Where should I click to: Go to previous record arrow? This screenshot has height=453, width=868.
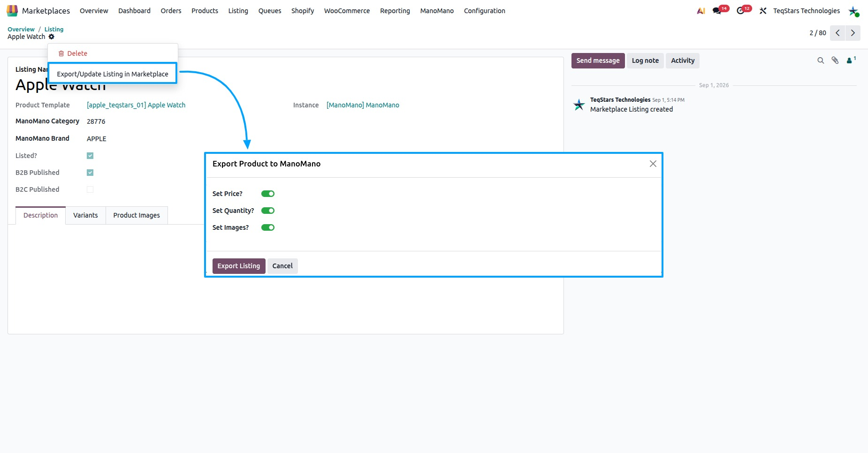coord(838,33)
